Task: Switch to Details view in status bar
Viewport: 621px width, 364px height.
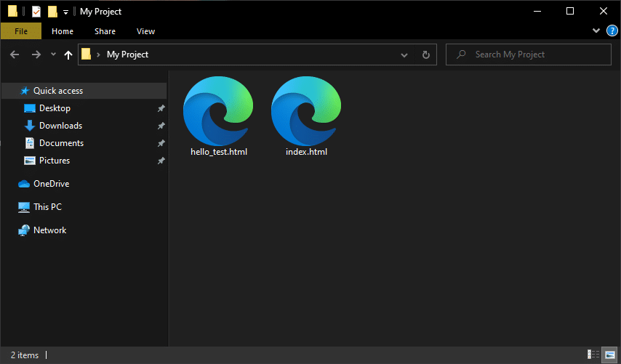Action: [x=593, y=354]
